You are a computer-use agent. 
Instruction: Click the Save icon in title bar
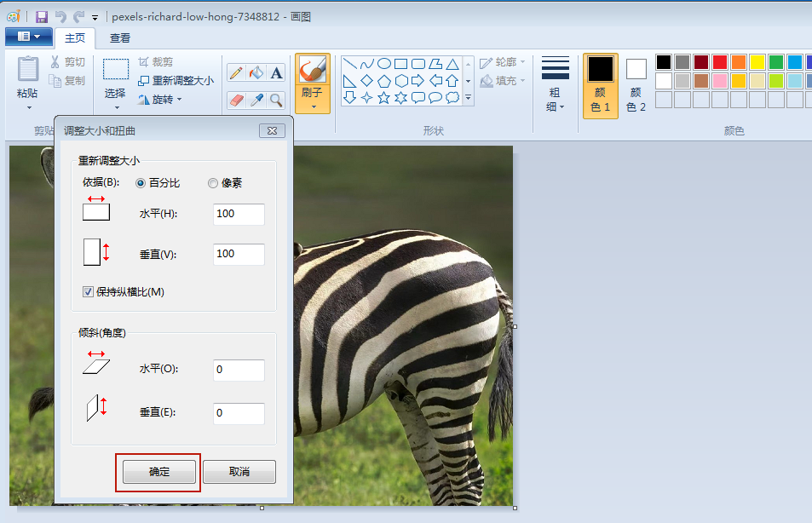click(42, 16)
